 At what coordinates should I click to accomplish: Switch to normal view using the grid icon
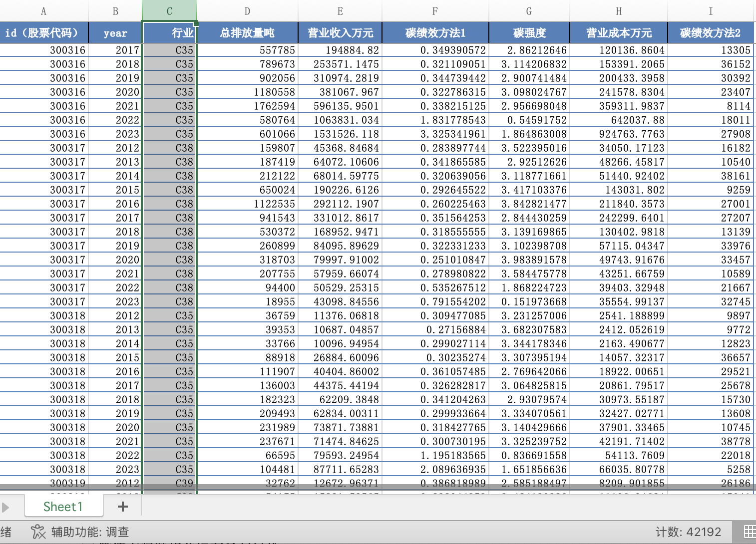pos(750,532)
